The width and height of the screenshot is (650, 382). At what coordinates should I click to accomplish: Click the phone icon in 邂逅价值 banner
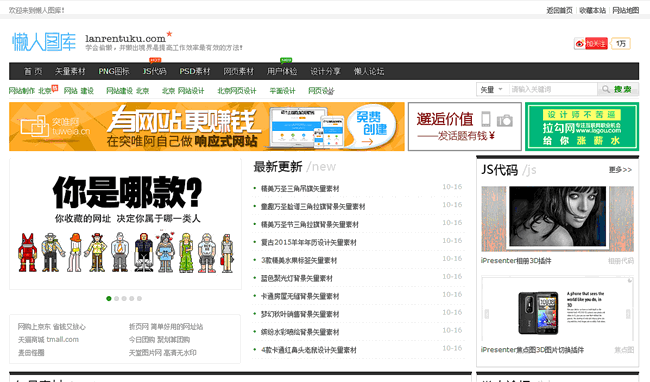click(486, 119)
